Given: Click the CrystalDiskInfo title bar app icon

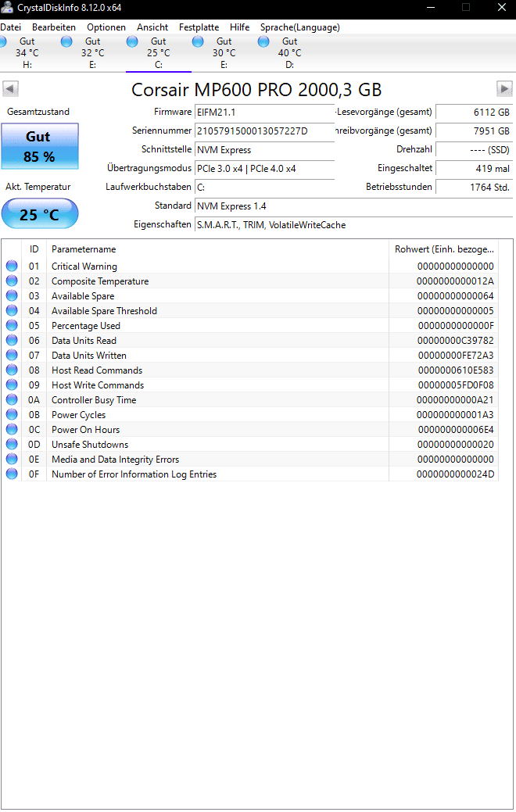Looking at the screenshot, I should [7, 7].
